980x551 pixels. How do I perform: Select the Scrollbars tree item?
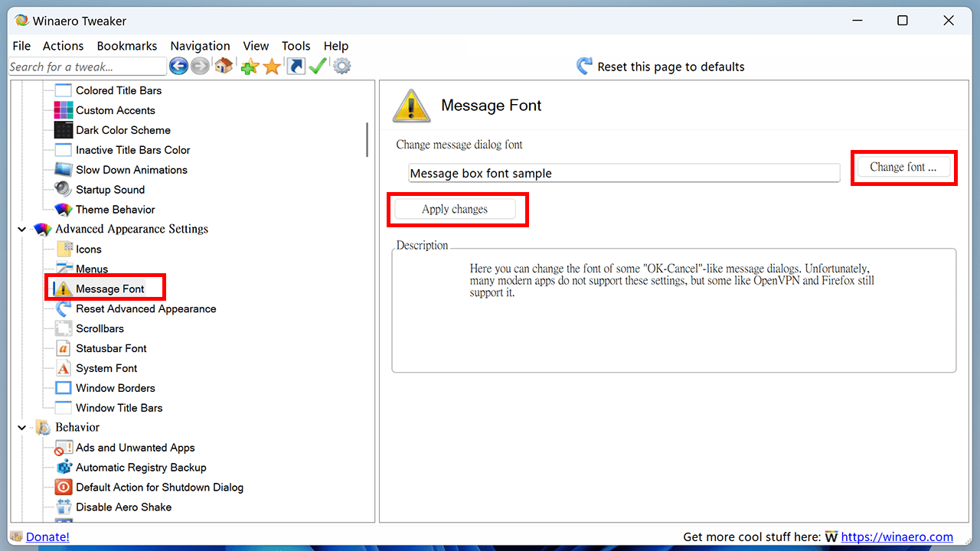pyautogui.click(x=100, y=328)
